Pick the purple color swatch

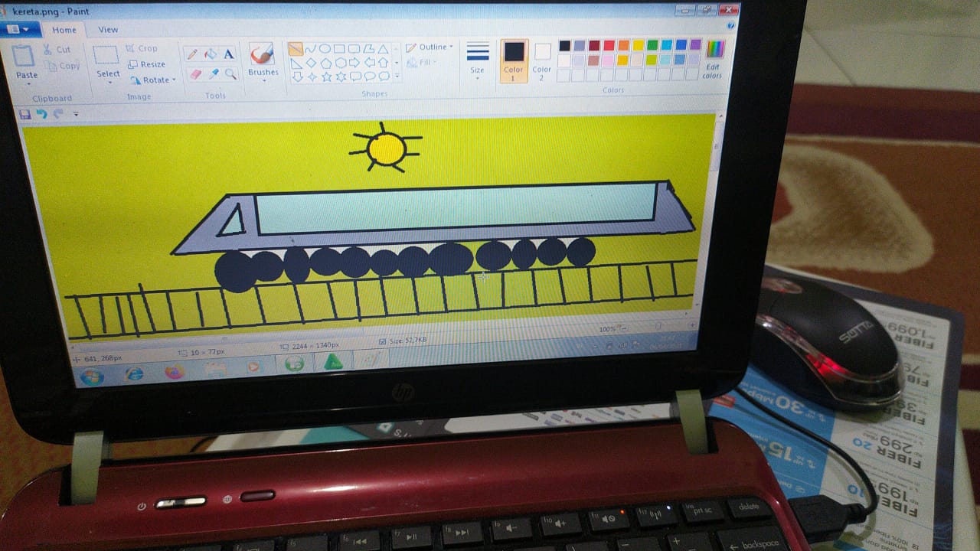(695, 44)
